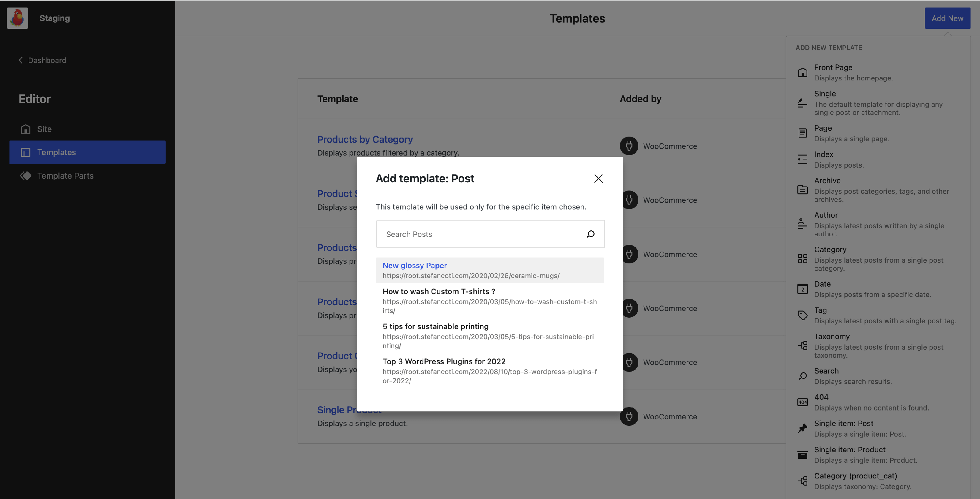Open the Products by Category template

[x=365, y=139]
